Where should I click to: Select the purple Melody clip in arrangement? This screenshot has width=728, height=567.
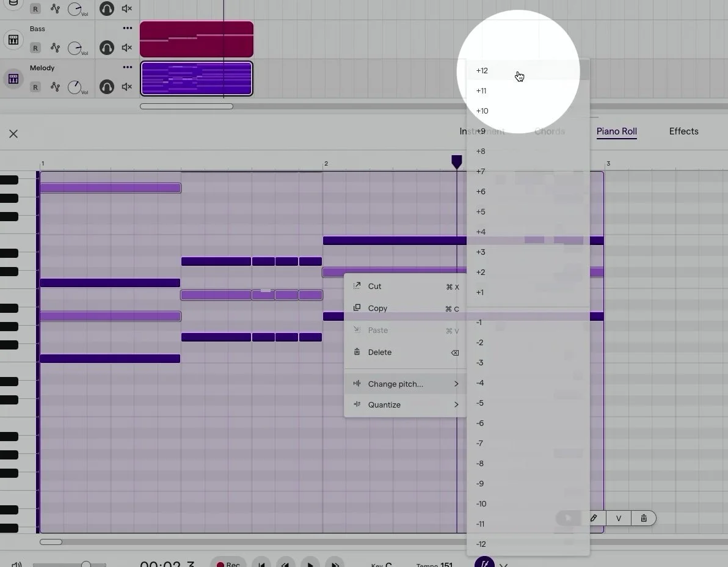[x=197, y=78]
